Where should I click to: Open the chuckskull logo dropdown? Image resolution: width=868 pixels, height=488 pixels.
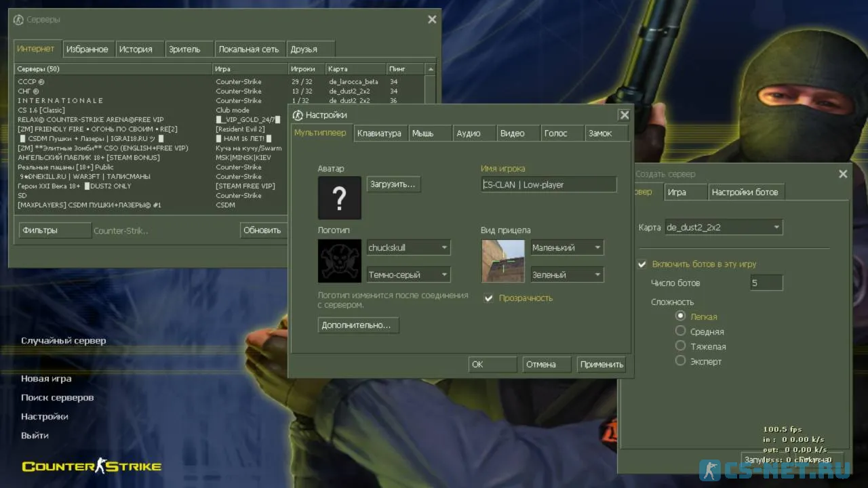408,247
